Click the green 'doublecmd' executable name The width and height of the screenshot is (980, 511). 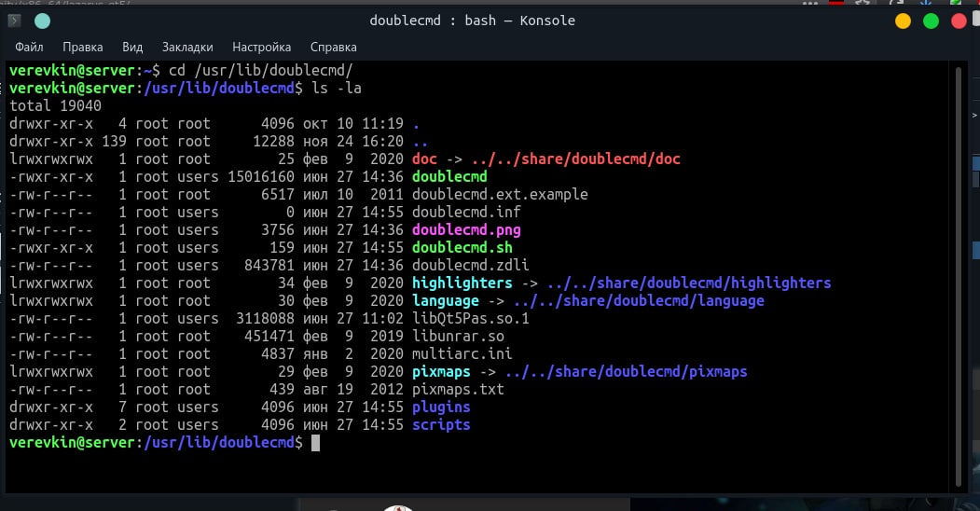449,177
